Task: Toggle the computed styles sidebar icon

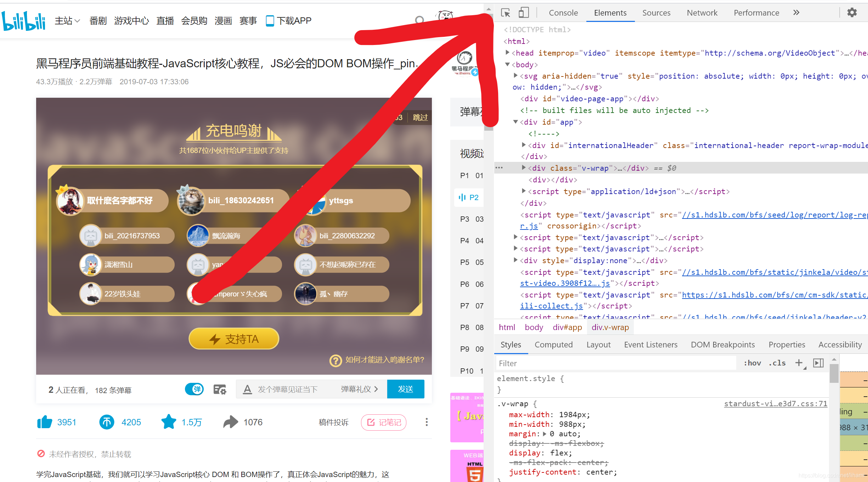Action: pos(818,363)
